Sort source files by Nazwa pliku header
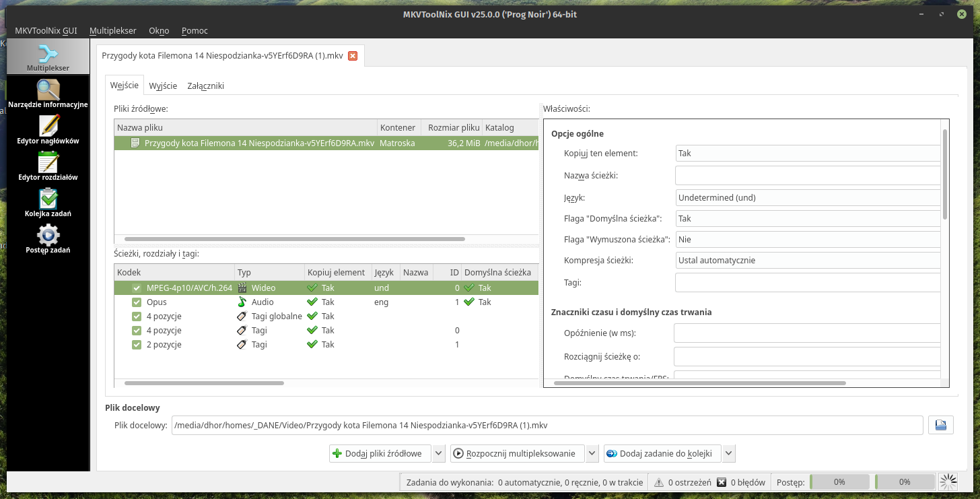This screenshot has width=980, height=499. [246, 127]
